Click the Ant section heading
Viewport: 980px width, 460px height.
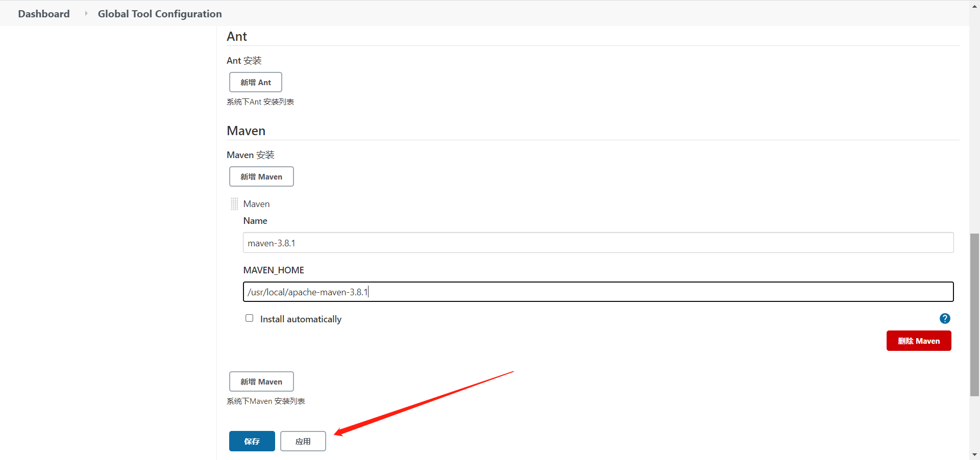coord(237,37)
